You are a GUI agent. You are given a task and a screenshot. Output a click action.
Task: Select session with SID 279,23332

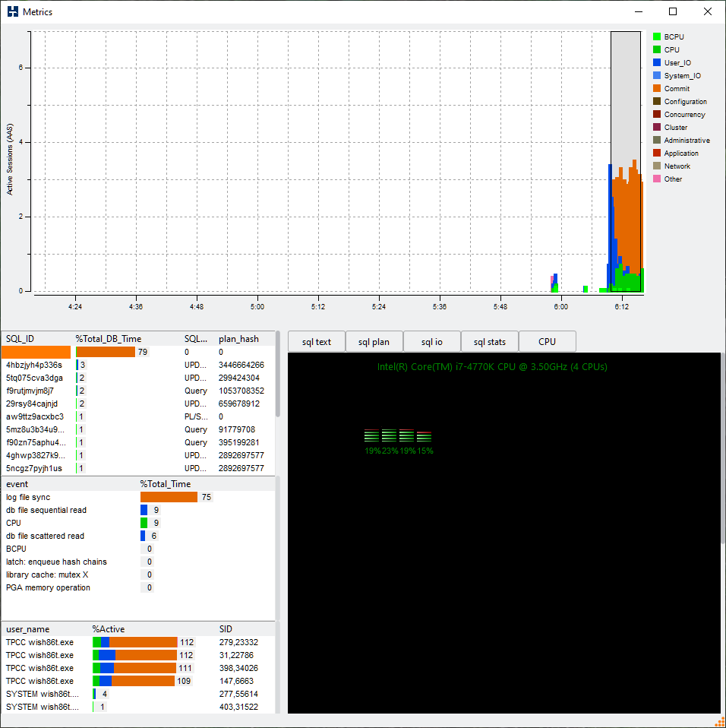[x=138, y=643]
